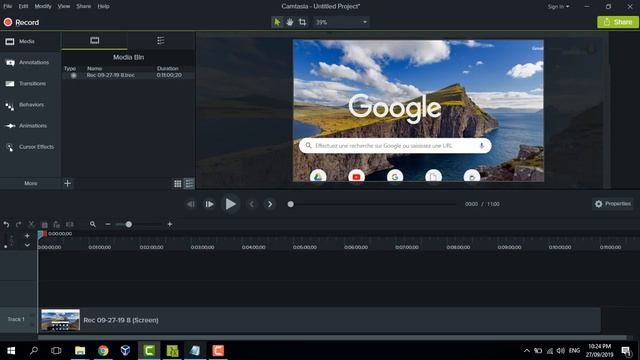Click the Redo icon on timeline toolbar

pos(18,224)
